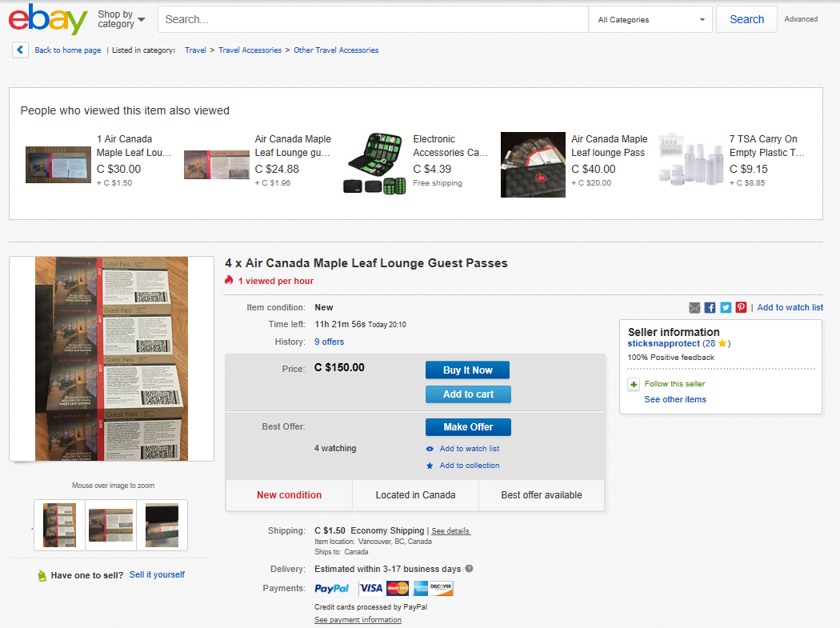The width and height of the screenshot is (840, 628).
Task: Click Make Offer button
Action: [x=468, y=427]
